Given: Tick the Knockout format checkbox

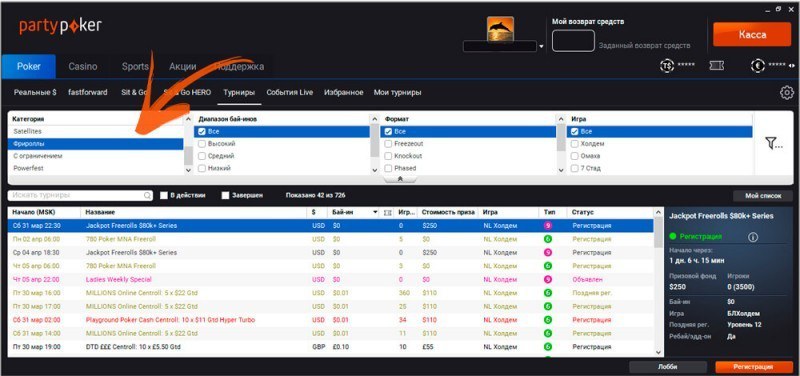Looking at the screenshot, I should pyautogui.click(x=388, y=156).
